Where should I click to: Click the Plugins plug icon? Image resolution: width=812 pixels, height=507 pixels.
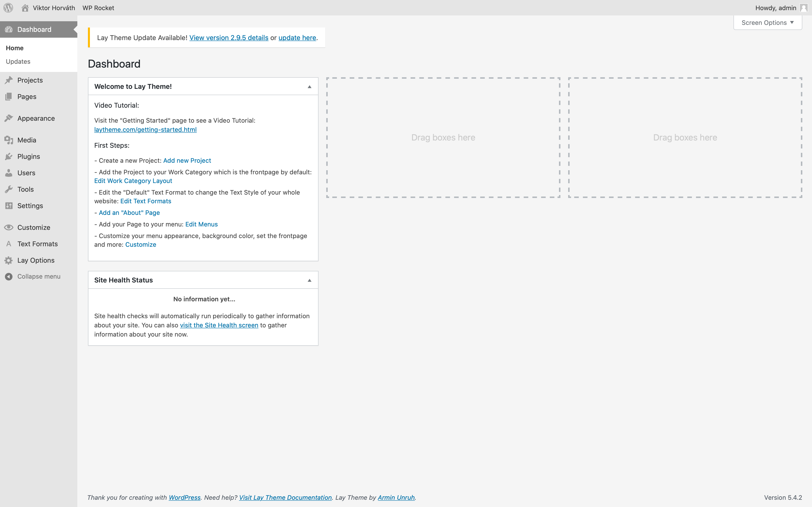(9, 157)
